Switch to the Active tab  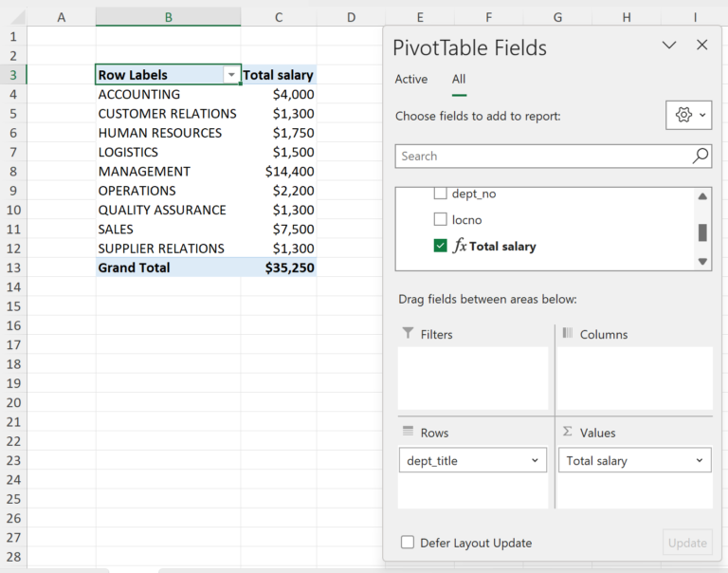click(x=411, y=80)
